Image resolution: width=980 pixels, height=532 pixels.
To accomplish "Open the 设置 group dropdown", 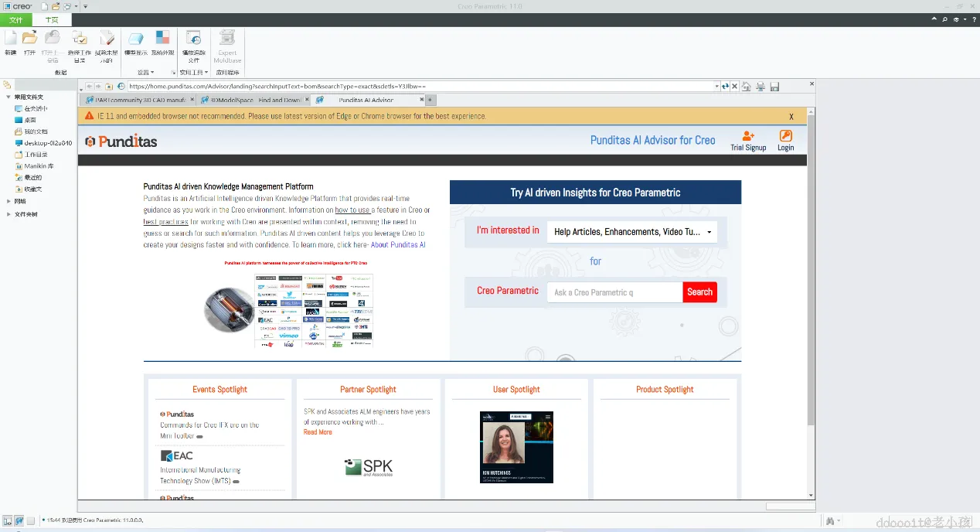I will tap(145, 72).
